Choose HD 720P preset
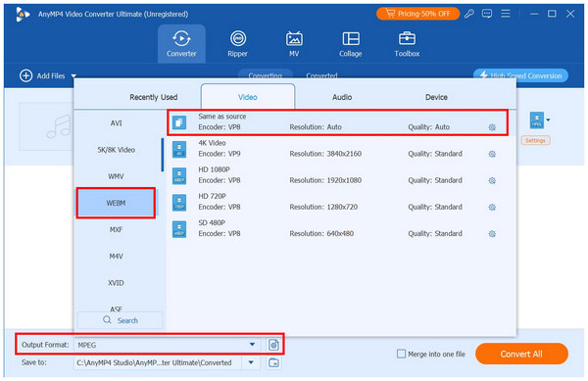This screenshot has height=381, width=588. click(337, 202)
